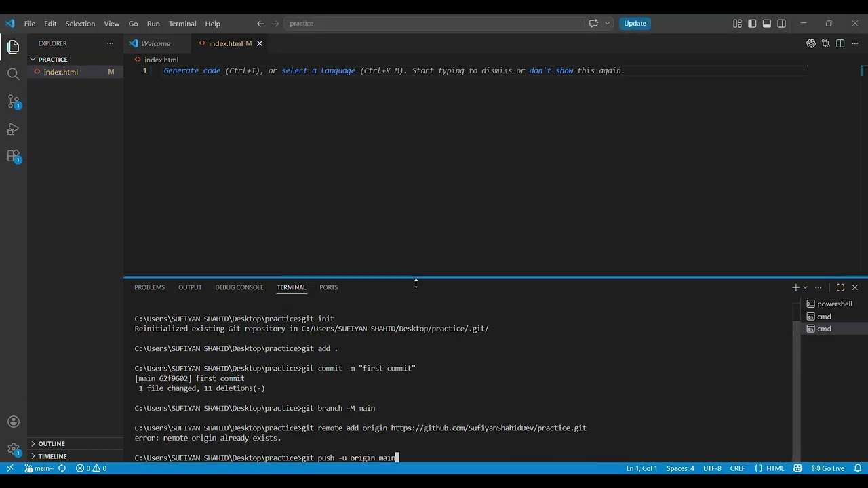Select UTF-8 encoding status item
The image size is (868, 488).
coord(712,468)
